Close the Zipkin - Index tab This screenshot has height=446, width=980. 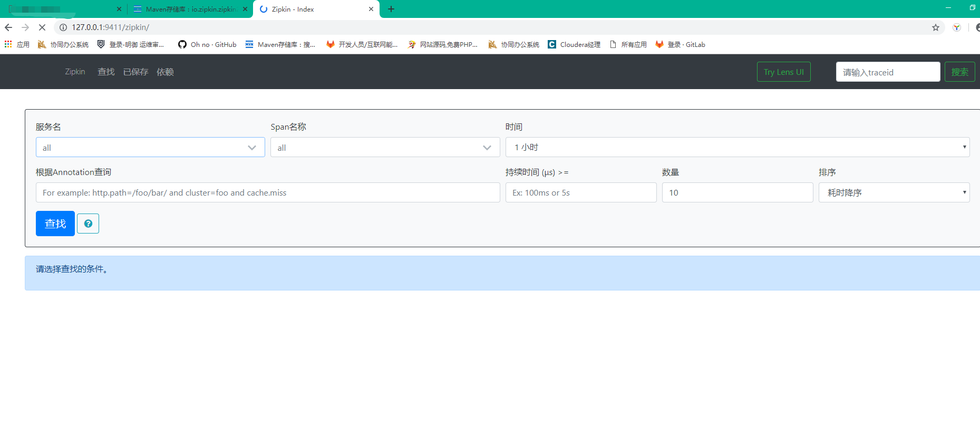[371, 9]
